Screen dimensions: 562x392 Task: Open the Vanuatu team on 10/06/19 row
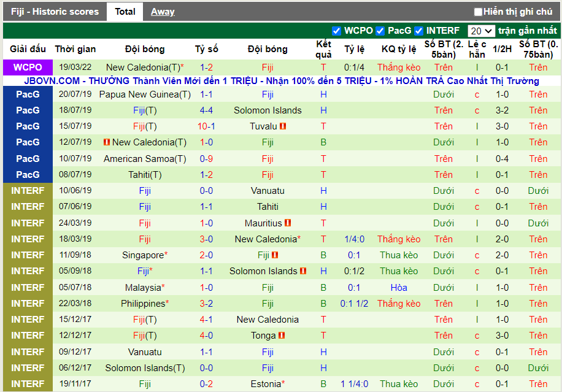point(268,191)
